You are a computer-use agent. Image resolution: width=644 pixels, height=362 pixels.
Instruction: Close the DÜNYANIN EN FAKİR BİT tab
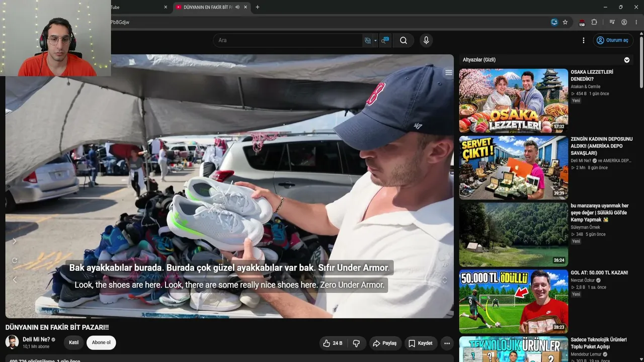click(246, 7)
